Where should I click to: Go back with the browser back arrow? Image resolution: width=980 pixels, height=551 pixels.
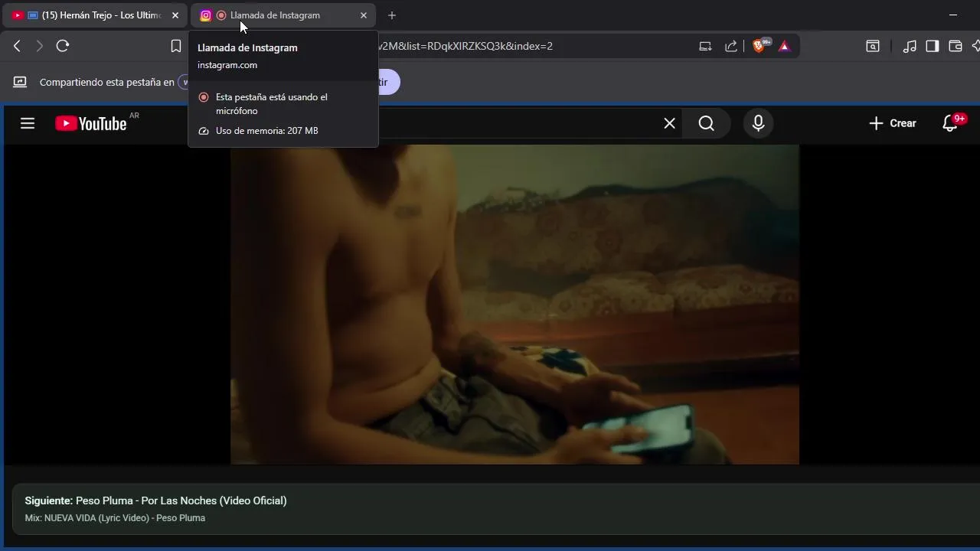click(17, 46)
